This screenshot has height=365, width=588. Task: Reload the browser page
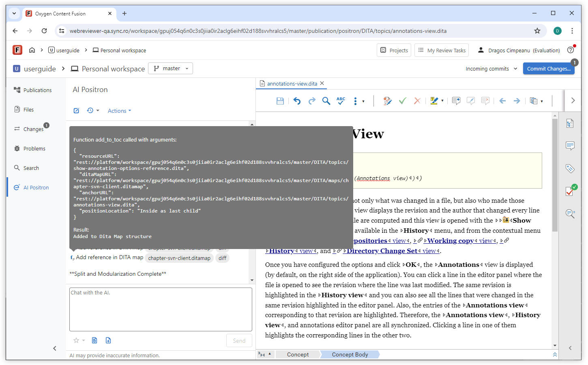[x=44, y=31]
